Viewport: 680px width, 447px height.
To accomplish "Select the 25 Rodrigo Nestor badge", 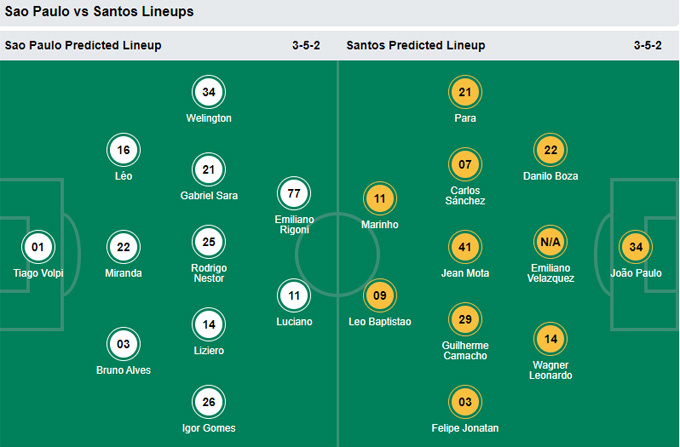I will click(x=209, y=242).
